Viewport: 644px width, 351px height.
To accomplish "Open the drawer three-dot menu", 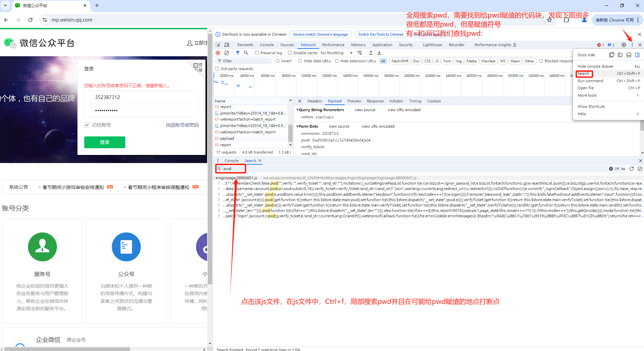I will [x=218, y=161].
